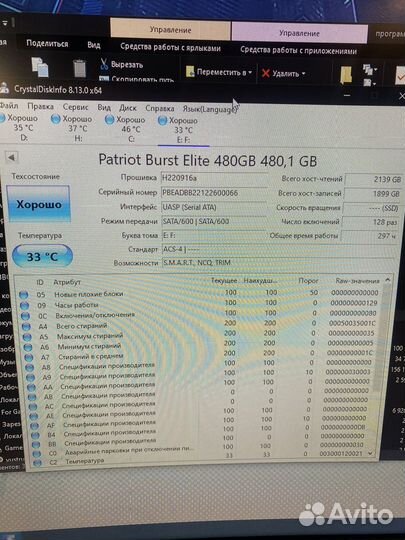This screenshot has height=540, width=405.
Task: Click status icon for A4 Всего стираний
Action: [x=27, y=326]
